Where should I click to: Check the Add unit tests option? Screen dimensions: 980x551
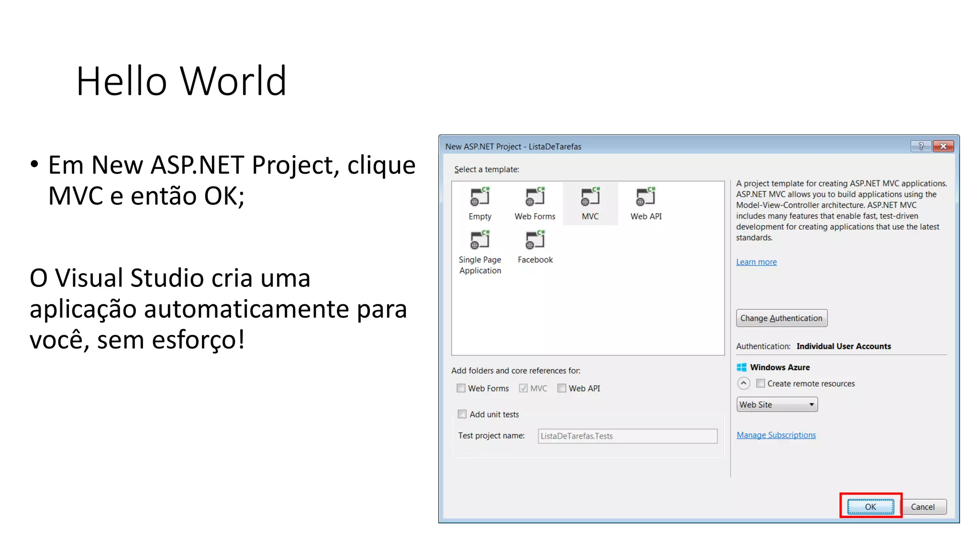click(x=462, y=414)
